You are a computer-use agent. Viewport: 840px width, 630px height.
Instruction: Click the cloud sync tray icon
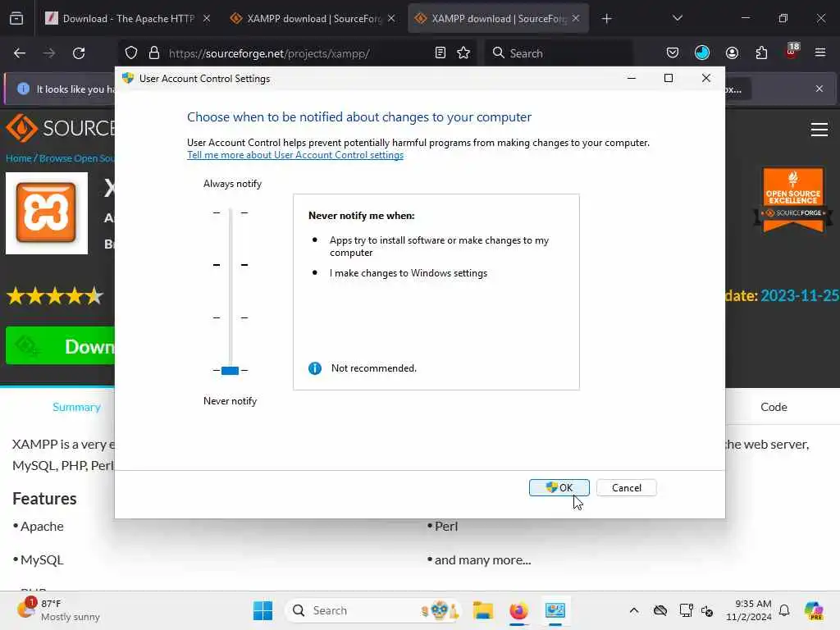click(x=660, y=610)
